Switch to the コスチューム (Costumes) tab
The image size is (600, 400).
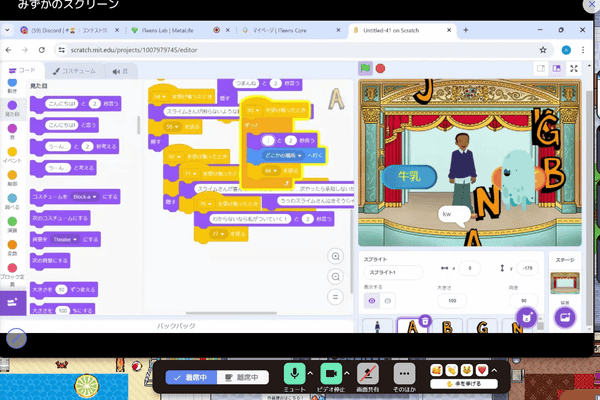point(75,71)
